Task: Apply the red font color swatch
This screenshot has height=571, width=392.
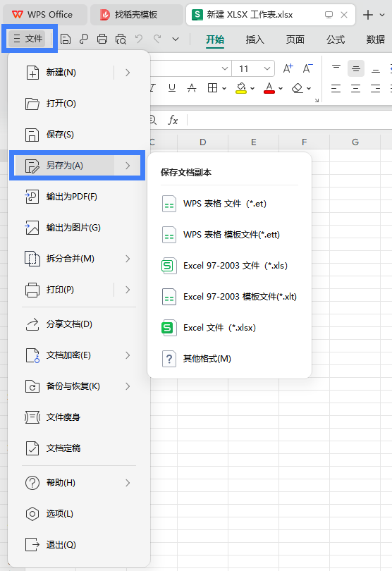Action: tap(269, 88)
